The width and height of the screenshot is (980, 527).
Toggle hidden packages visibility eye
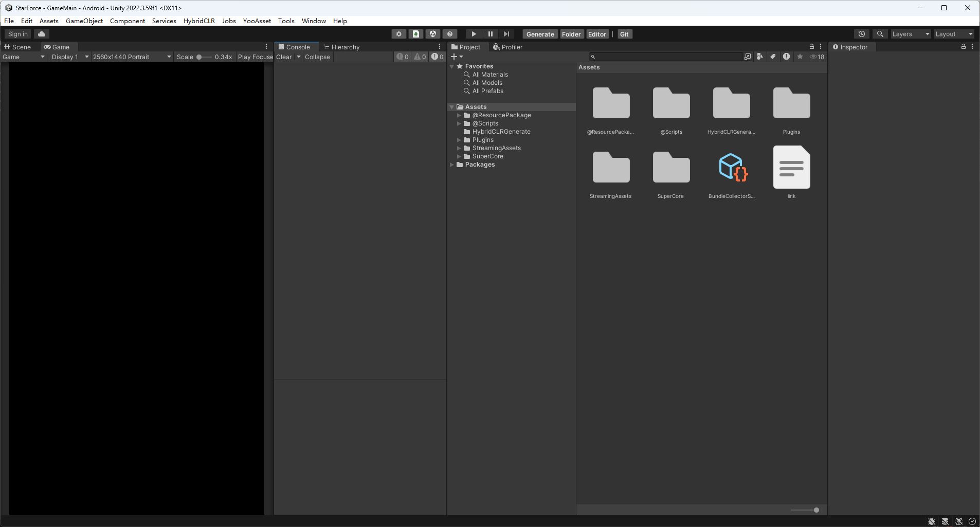[817, 57]
